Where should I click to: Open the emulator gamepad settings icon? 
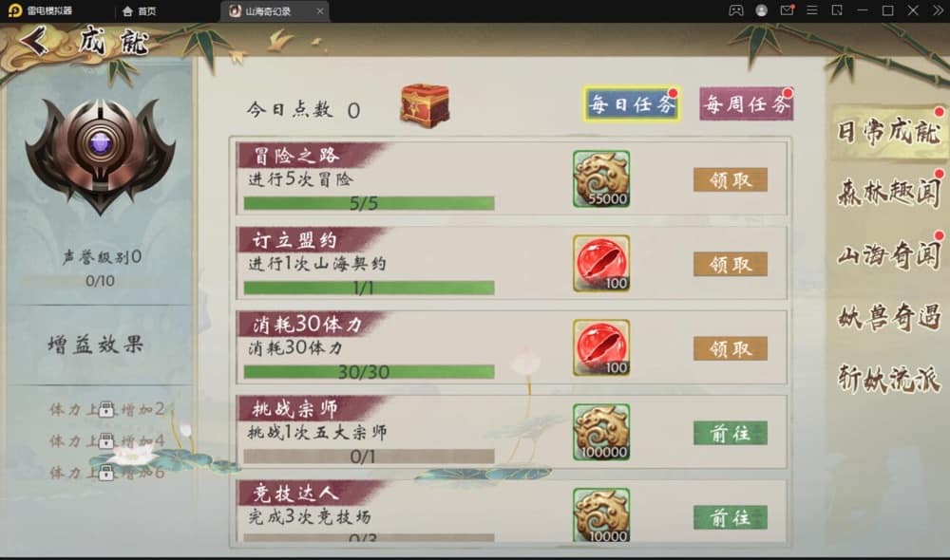[x=735, y=10]
